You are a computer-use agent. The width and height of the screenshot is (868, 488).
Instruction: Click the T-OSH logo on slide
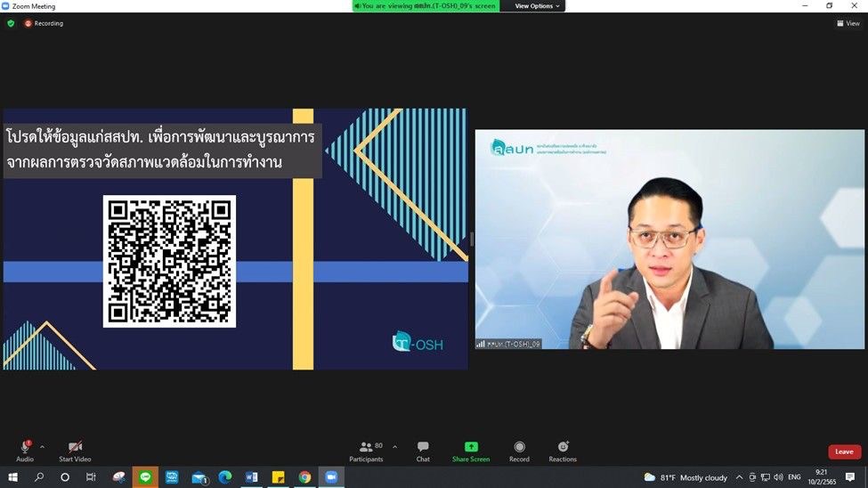418,342
